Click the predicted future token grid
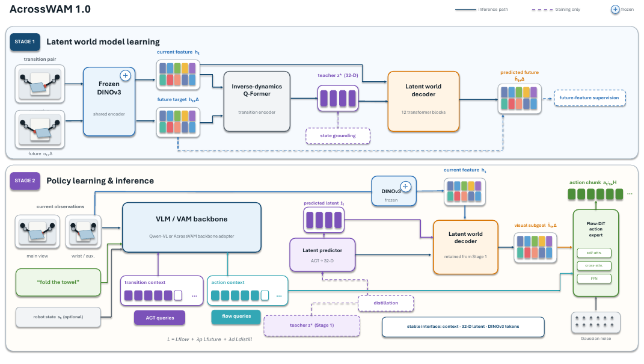The width and height of the screenshot is (644, 364). pos(520,99)
